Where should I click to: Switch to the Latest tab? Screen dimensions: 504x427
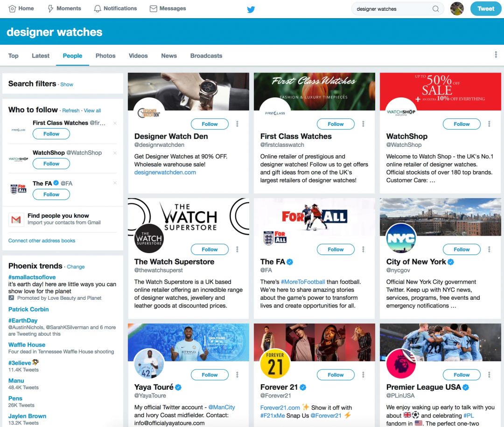41,56
